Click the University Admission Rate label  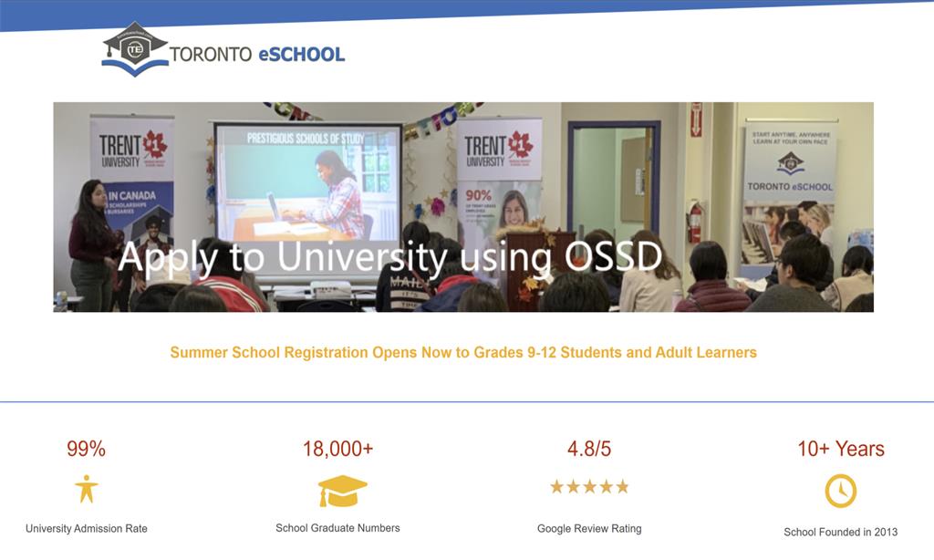click(87, 529)
